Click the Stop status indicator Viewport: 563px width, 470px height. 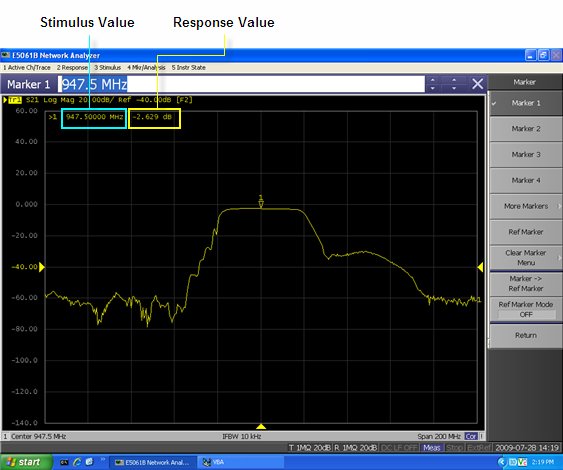point(455,448)
